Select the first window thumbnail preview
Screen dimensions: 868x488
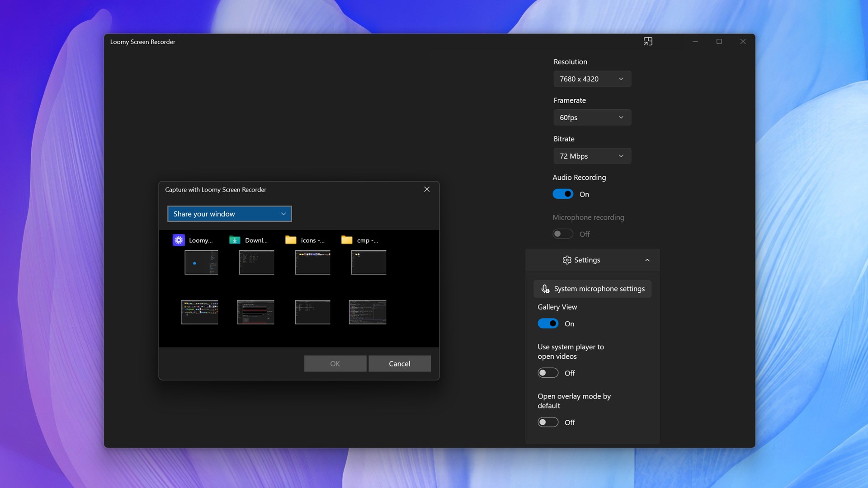point(201,262)
